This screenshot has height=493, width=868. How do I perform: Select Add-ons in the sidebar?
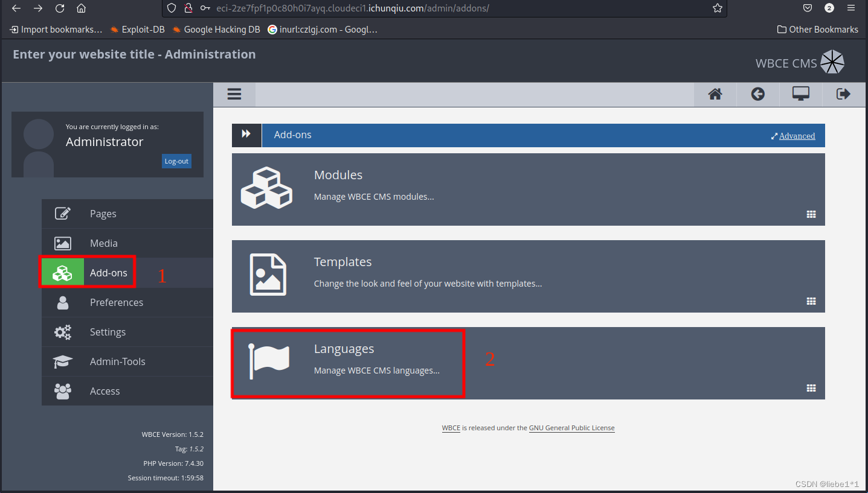coord(127,273)
